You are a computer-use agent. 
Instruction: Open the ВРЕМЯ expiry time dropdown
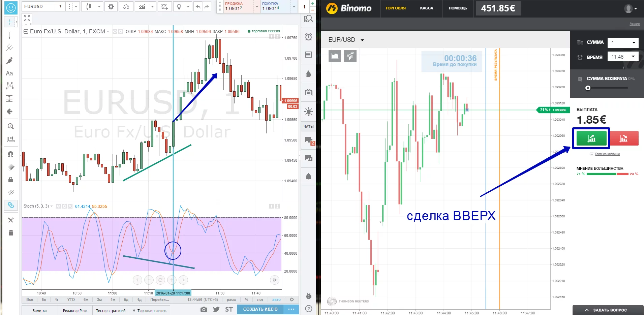pyautogui.click(x=623, y=57)
